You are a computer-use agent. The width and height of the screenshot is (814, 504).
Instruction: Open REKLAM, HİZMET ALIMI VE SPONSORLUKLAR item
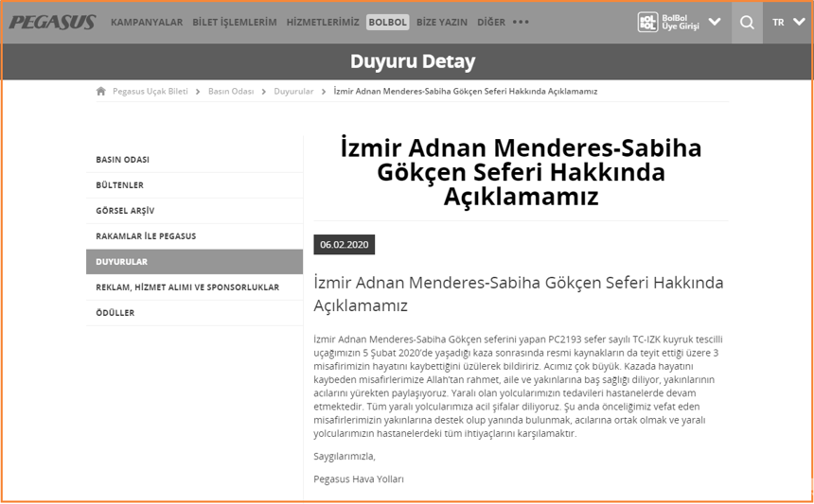[194, 287]
